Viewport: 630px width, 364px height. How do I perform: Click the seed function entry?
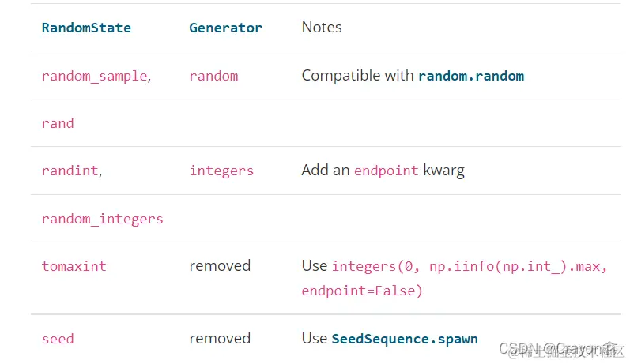(x=58, y=339)
